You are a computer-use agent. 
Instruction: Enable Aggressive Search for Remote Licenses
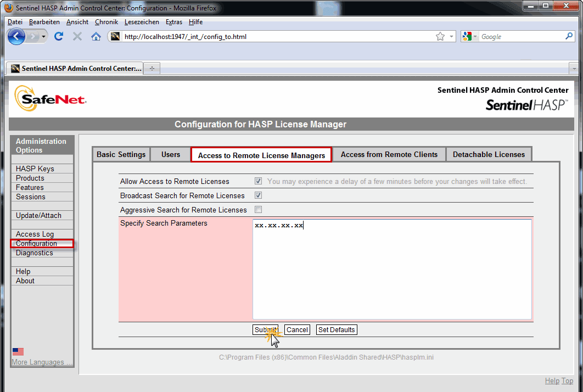[x=257, y=209]
